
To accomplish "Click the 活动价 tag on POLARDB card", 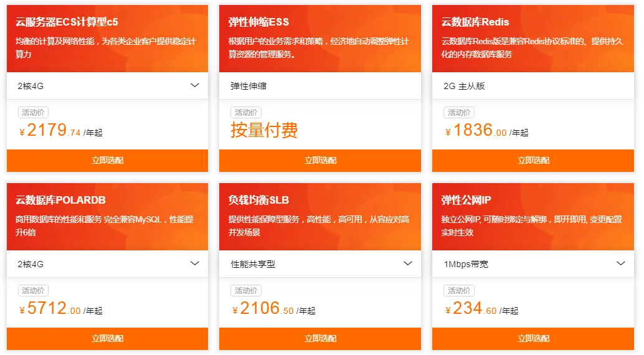I will pos(33,290).
